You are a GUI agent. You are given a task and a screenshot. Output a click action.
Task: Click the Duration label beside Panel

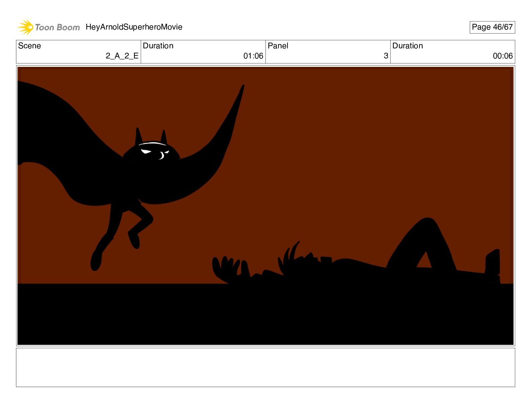pos(408,46)
